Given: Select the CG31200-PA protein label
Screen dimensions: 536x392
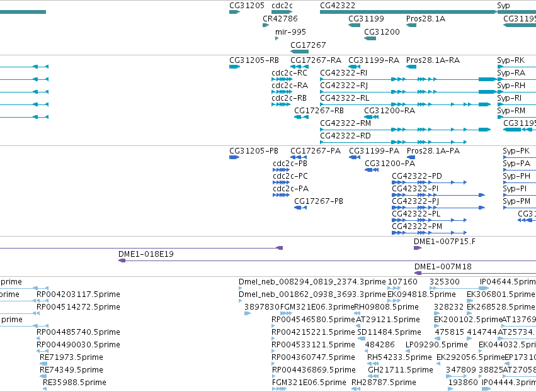Looking at the screenshot, I should tap(390, 164).
